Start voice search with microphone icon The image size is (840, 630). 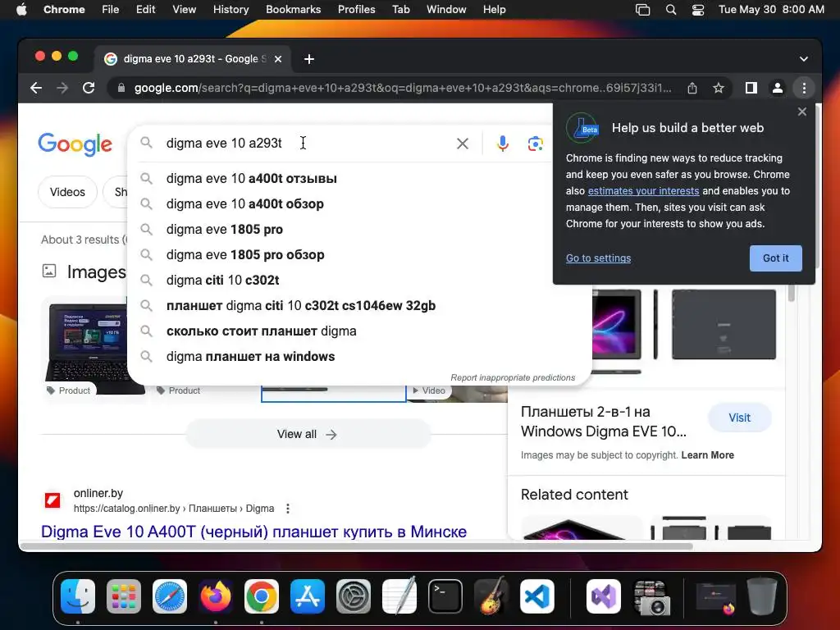[x=503, y=143]
